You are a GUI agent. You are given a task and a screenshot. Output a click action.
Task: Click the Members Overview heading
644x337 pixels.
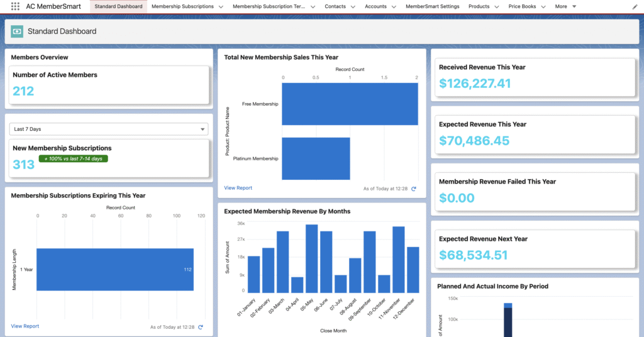pos(40,57)
